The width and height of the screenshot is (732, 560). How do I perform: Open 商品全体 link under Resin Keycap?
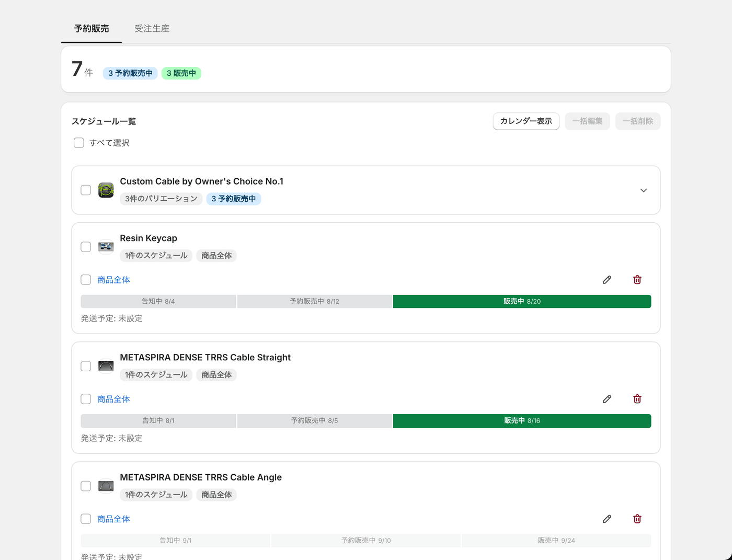(x=113, y=280)
